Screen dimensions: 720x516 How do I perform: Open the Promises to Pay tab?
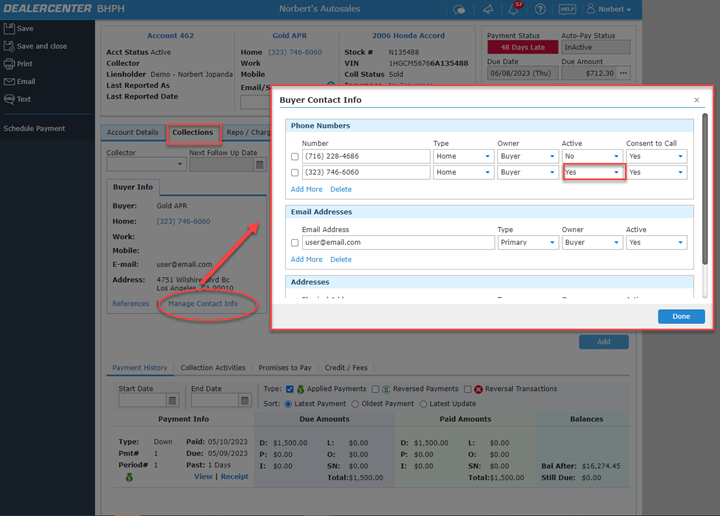pos(285,368)
